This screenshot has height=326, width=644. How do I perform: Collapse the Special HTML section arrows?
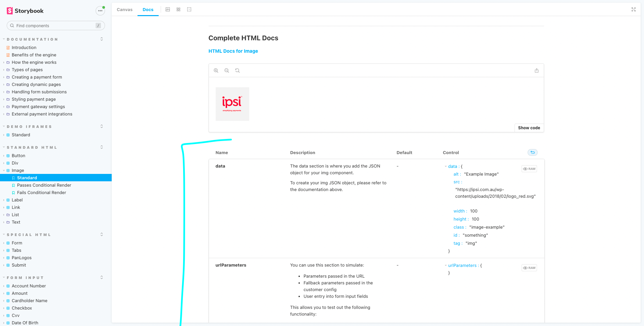click(x=102, y=235)
